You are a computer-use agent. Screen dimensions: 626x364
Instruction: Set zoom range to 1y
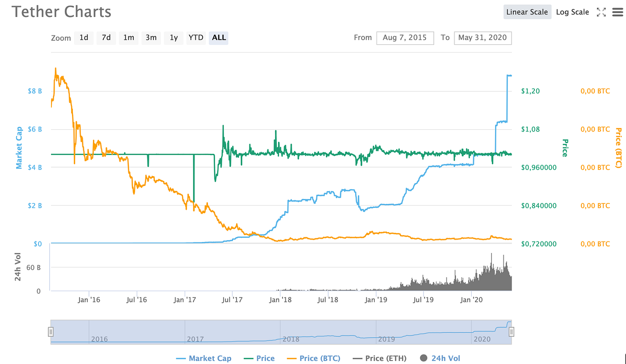[x=173, y=38]
